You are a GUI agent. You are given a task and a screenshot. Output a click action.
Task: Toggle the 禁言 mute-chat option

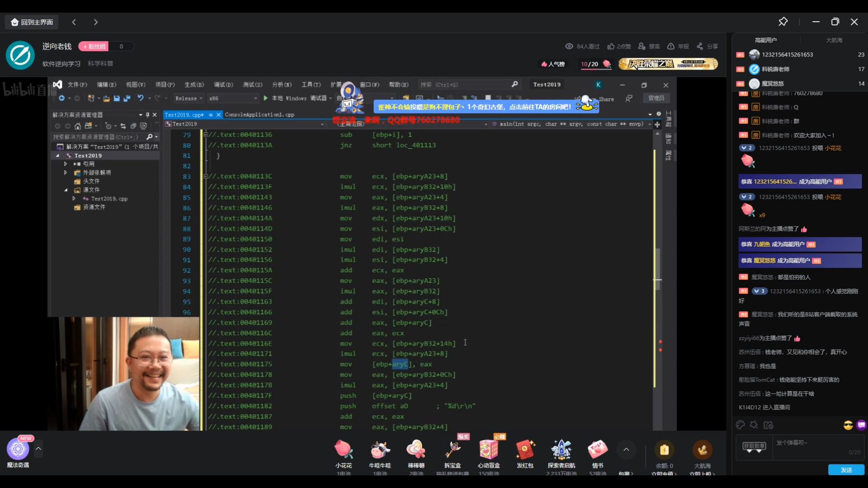649,46
